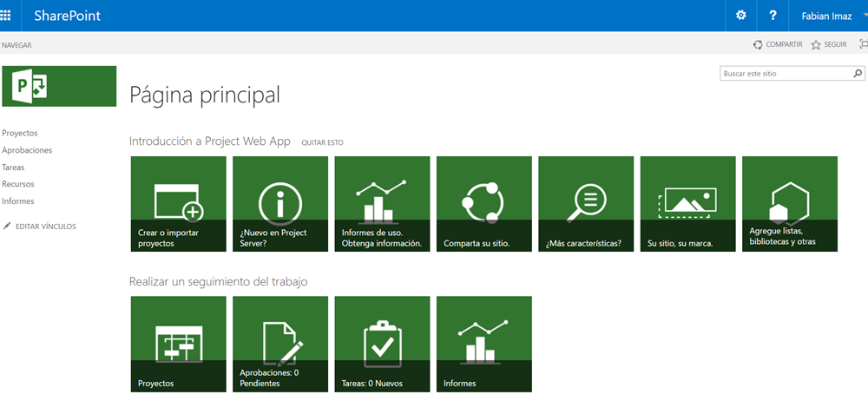The image size is (868, 401).
Task: Open the help question mark
Action: 773,16
